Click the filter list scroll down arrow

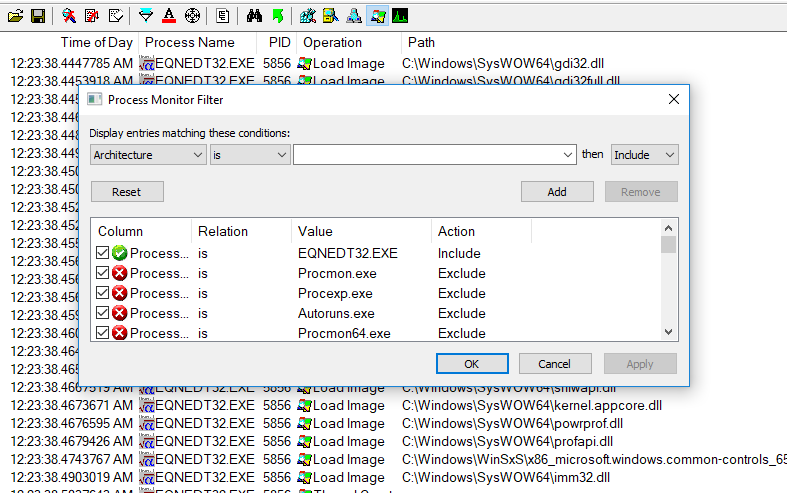click(669, 332)
